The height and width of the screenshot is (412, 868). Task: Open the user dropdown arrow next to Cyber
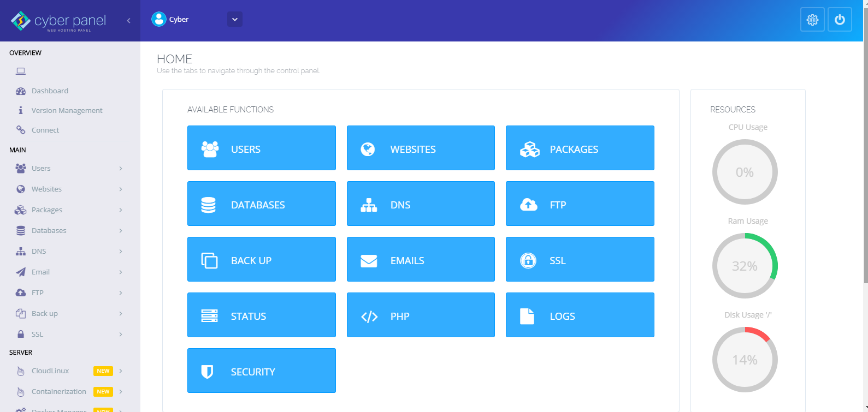click(x=235, y=19)
